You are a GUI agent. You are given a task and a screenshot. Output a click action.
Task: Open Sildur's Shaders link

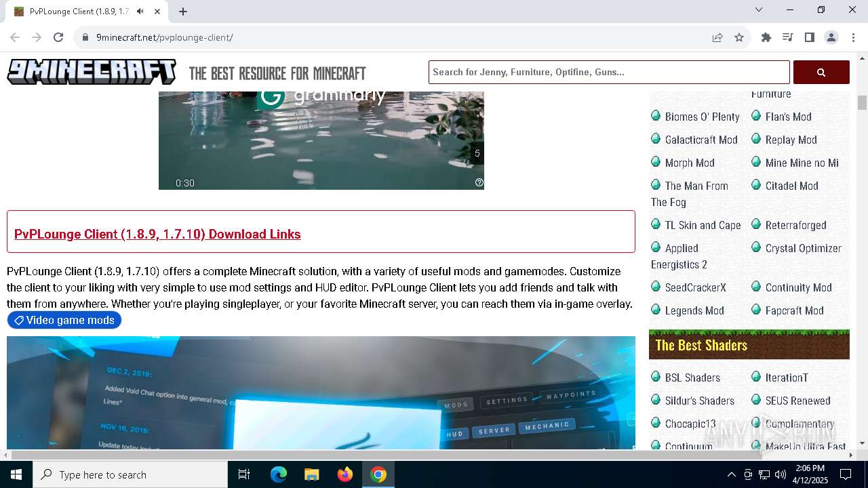tap(699, 401)
